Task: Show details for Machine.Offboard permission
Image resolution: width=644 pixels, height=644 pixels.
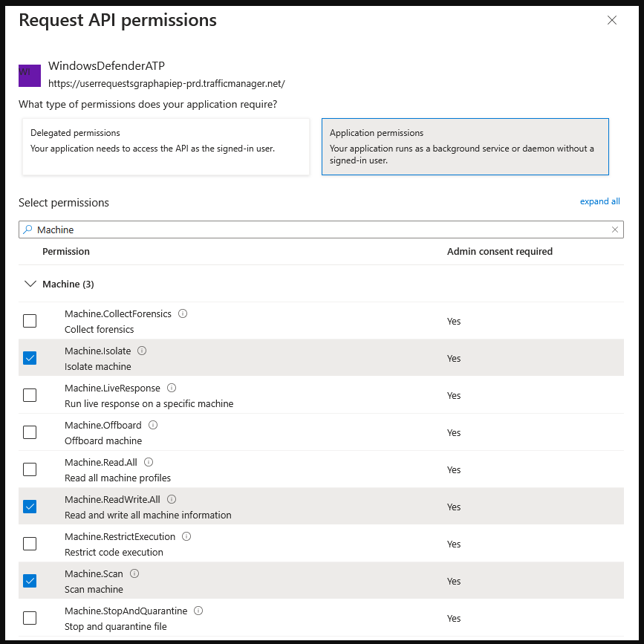Action: [x=152, y=425]
